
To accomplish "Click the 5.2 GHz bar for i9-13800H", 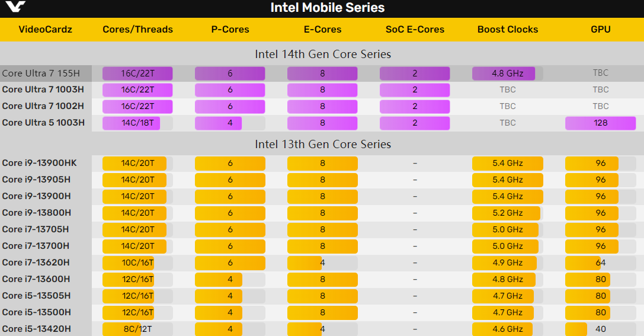I will point(506,213).
